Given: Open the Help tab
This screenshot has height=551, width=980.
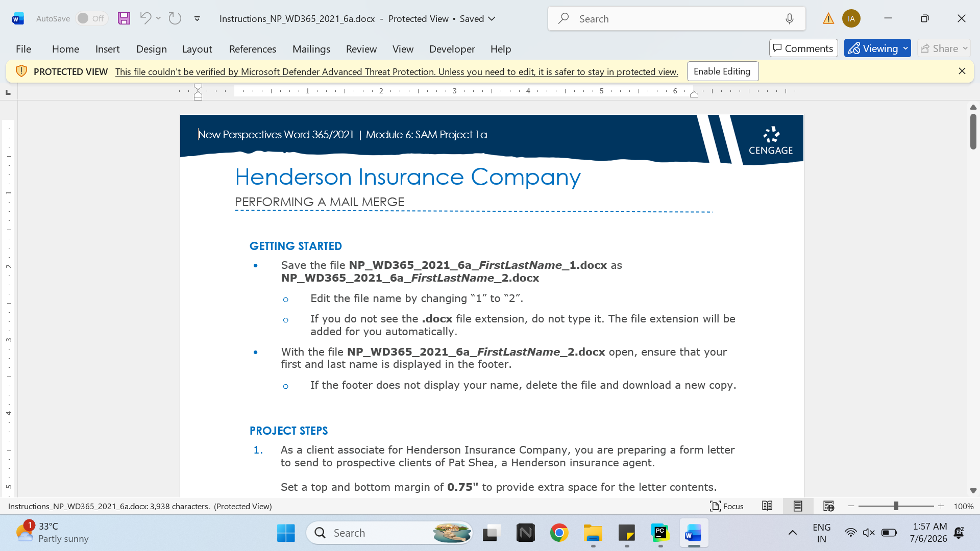Looking at the screenshot, I should (501, 48).
